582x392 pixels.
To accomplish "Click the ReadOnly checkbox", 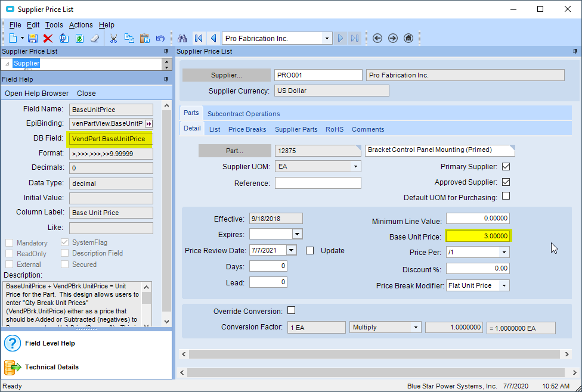I will tap(10, 254).
